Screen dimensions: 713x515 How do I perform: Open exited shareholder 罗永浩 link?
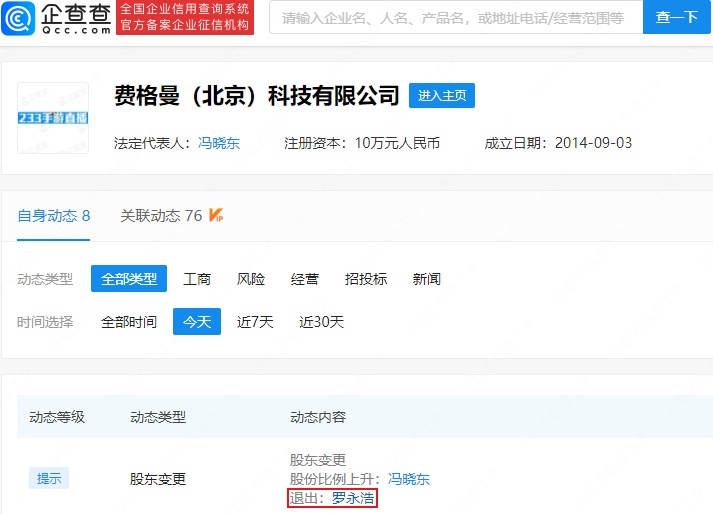point(353,498)
